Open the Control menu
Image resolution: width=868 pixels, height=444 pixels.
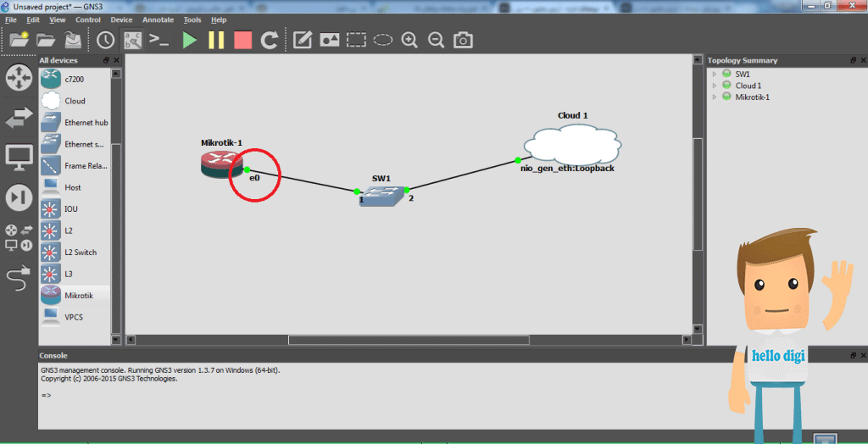point(88,19)
